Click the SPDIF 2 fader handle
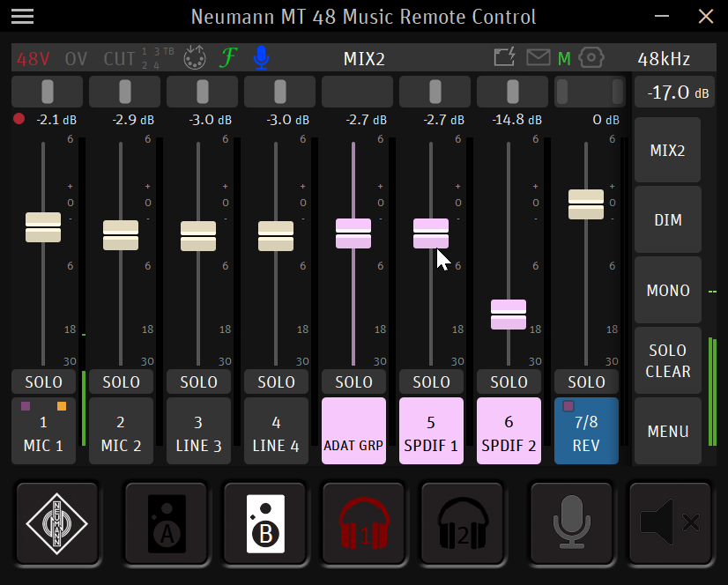The image size is (728, 585). click(x=509, y=315)
